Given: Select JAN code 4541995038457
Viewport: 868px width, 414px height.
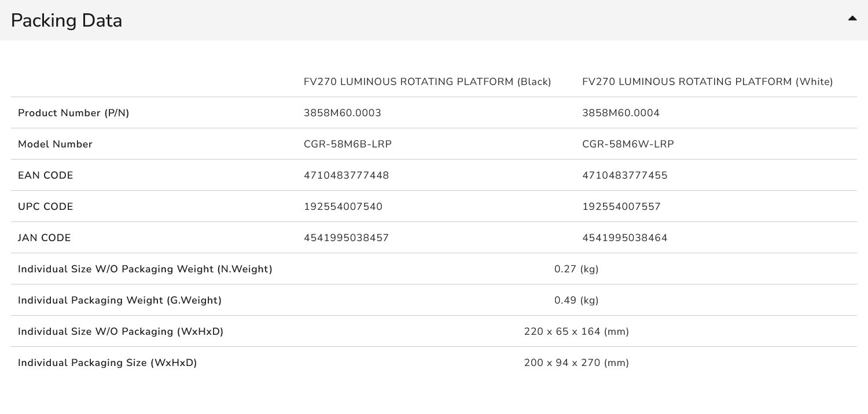Looking at the screenshot, I should point(347,238).
